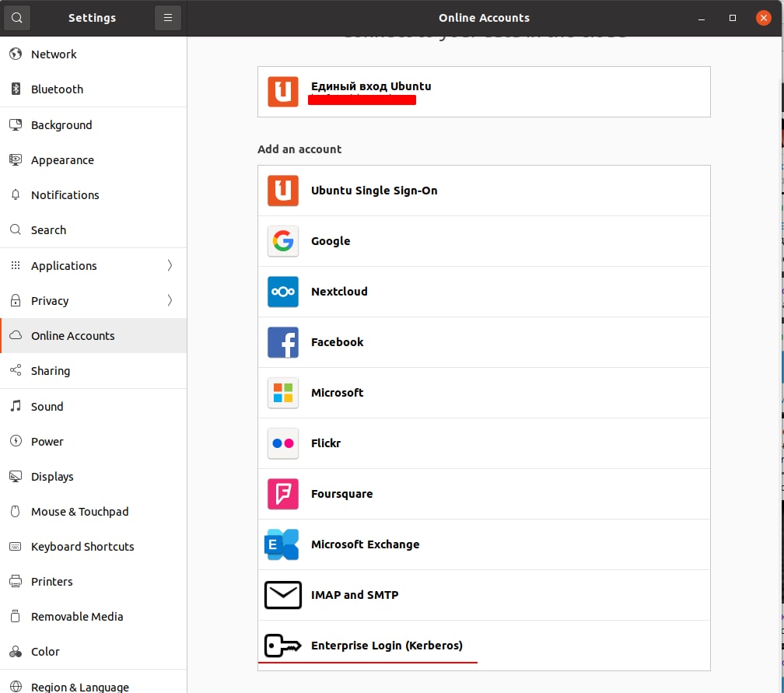
Task: Click the Applications grid icon
Action: [x=16, y=265]
